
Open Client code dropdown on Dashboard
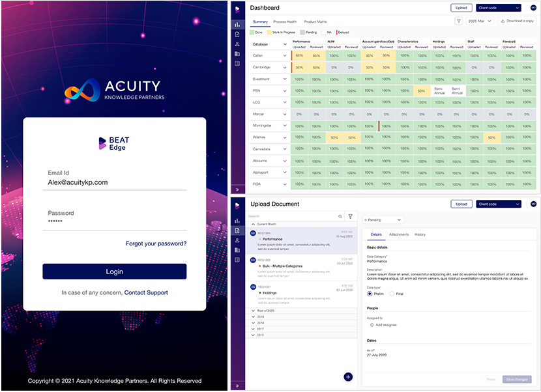[x=498, y=8]
